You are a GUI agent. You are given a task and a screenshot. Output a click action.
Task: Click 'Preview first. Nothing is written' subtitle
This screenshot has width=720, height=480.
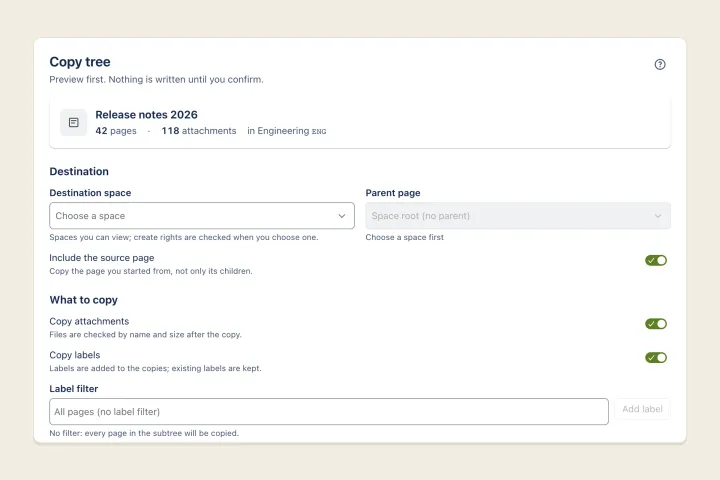point(157,79)
